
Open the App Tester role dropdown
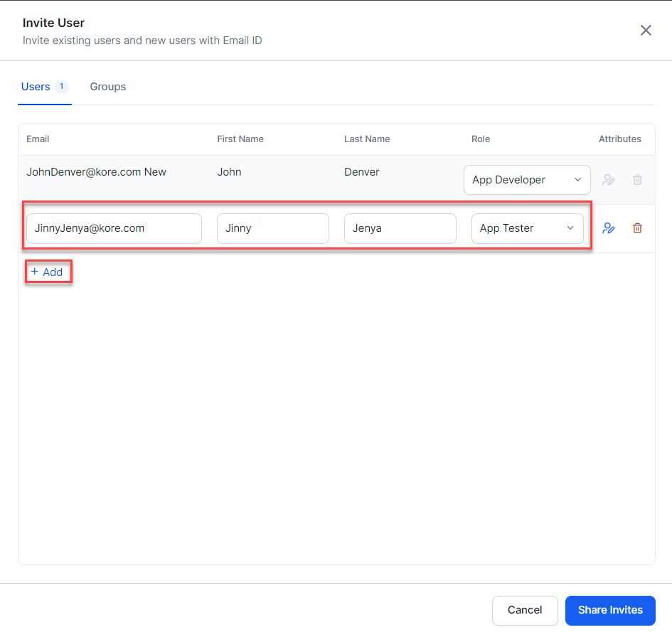click(527, 228)
